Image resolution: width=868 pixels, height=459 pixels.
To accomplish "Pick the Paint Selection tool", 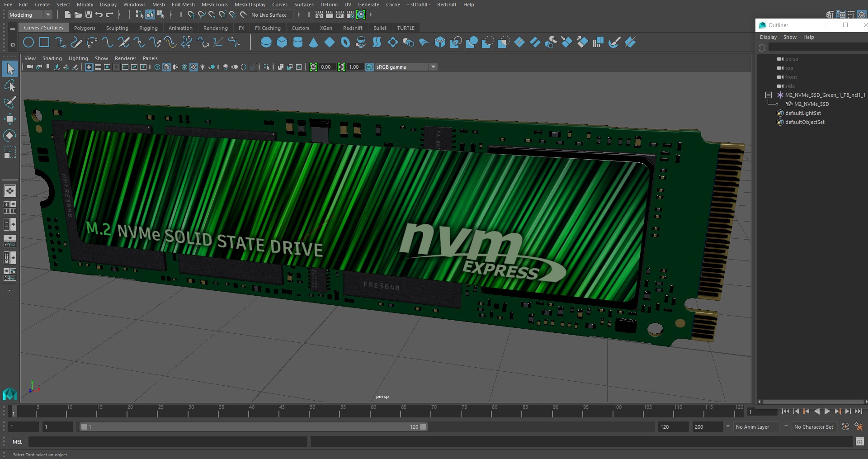I will coord(10,103).
